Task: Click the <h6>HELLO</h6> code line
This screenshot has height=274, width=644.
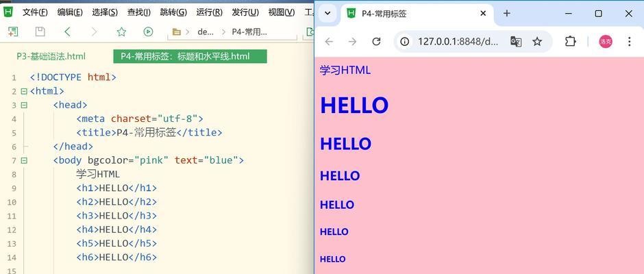Action: click(x=116, y=257)
